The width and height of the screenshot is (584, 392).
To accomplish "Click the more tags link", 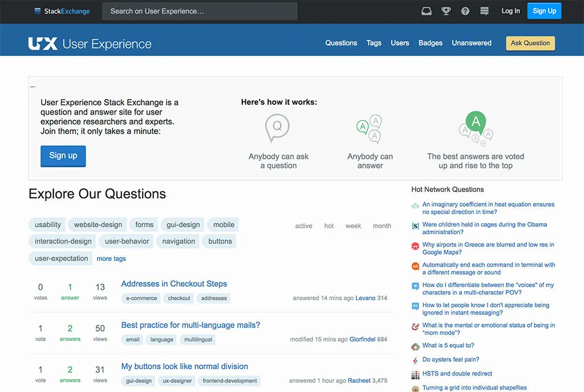I will pyautogui.click(x=111, y=259).
